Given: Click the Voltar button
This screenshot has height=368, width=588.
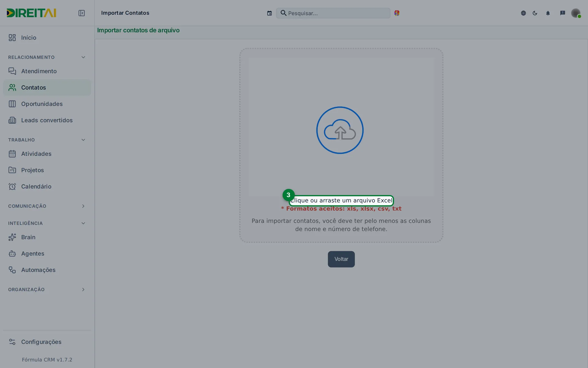Looking at the screenshot, I should [341, 259].
